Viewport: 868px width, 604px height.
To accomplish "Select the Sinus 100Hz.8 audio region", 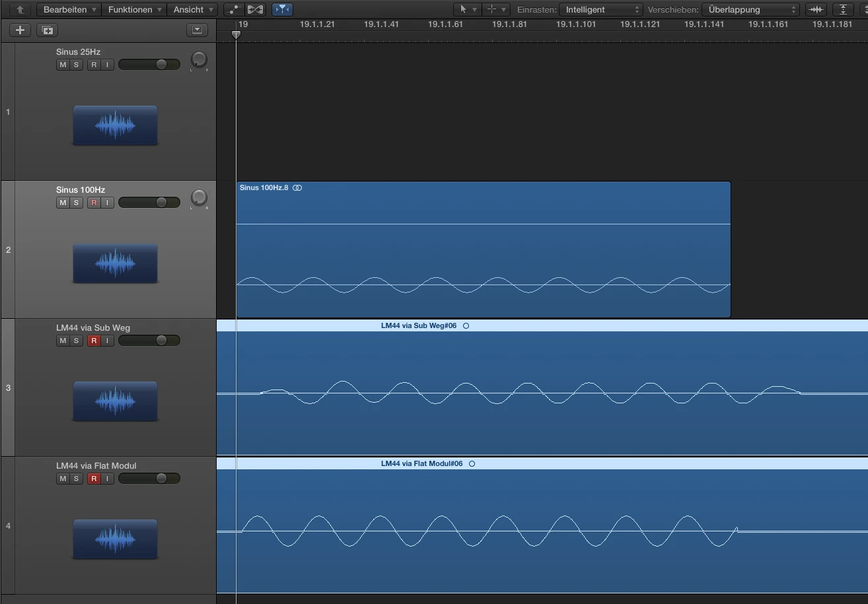I will 483,251.
